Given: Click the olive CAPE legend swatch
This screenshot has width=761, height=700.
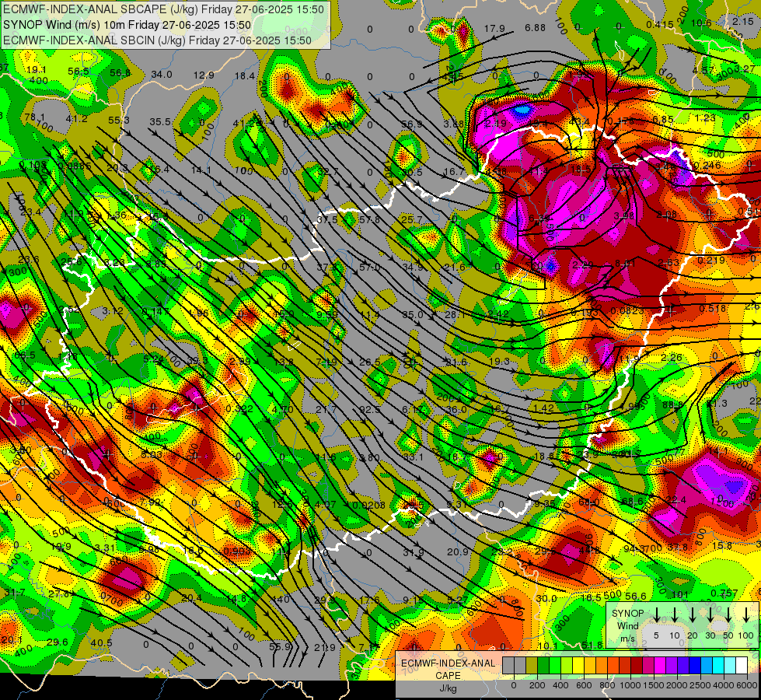Looking at the screenshot, I should pos(532,666).
